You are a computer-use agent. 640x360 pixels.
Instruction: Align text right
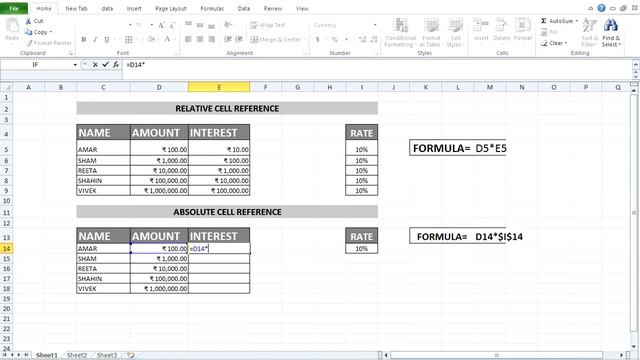211,39
